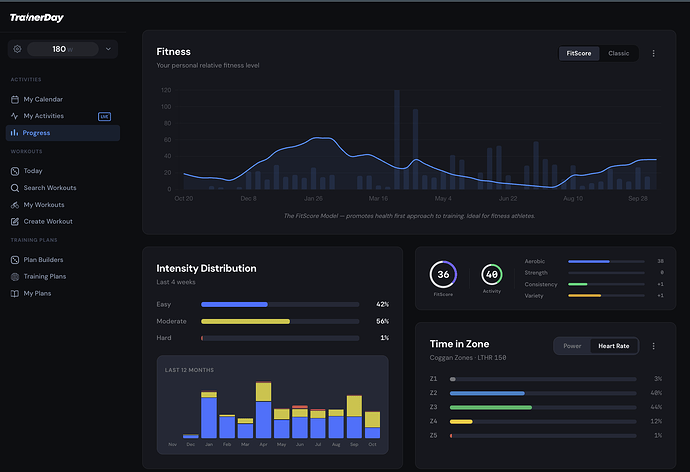Click the 180 watts FTP value field

(62, 49)
